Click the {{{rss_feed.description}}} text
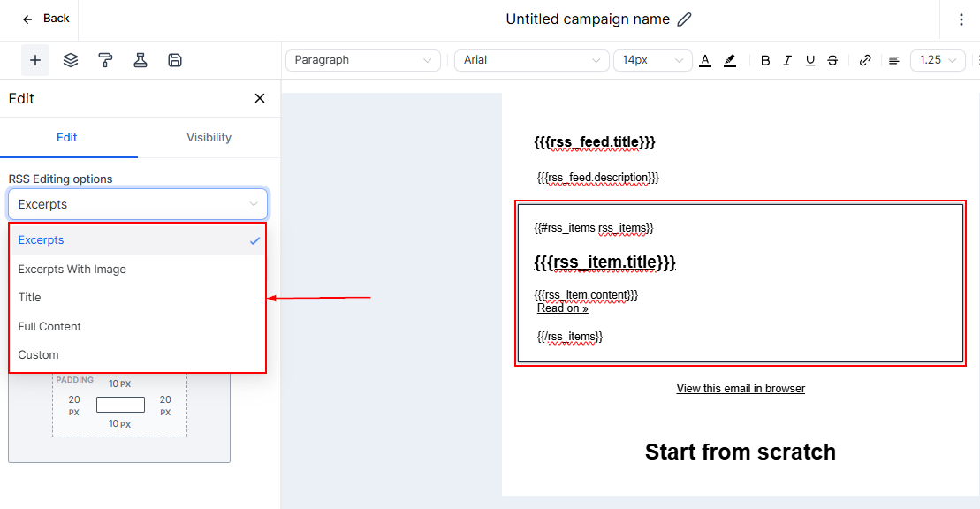980x509 pixels. [598, 178]
